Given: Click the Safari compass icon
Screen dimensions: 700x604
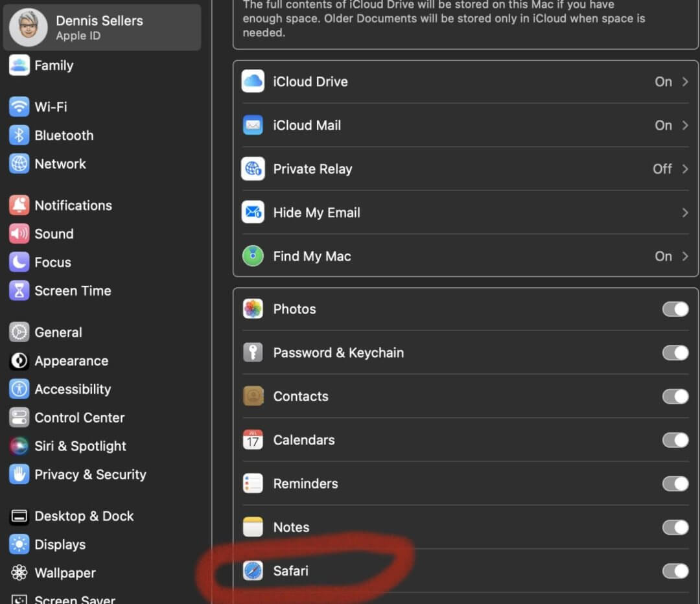Looking at the screenshot, I should point(253,571).
